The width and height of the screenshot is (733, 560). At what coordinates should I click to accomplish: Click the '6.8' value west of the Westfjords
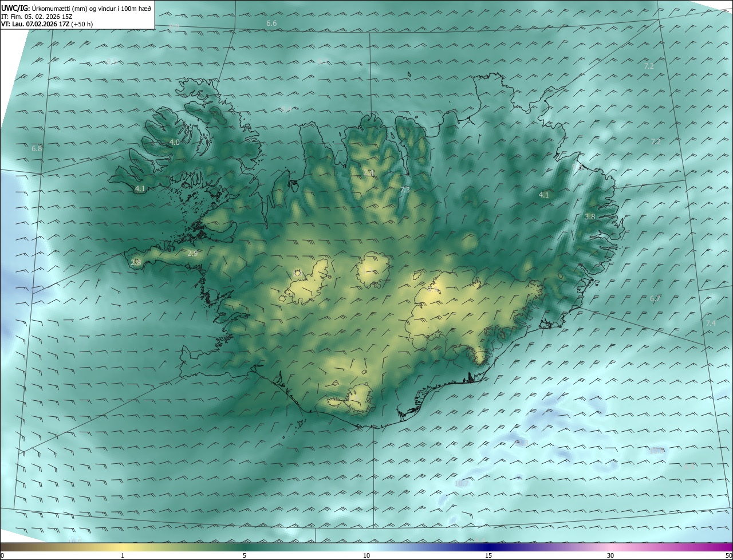pyautogui.click(x=37, y=149)
